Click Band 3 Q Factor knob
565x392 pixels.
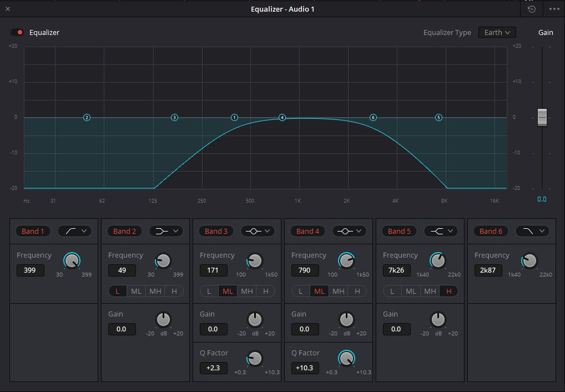pos(255,359)
